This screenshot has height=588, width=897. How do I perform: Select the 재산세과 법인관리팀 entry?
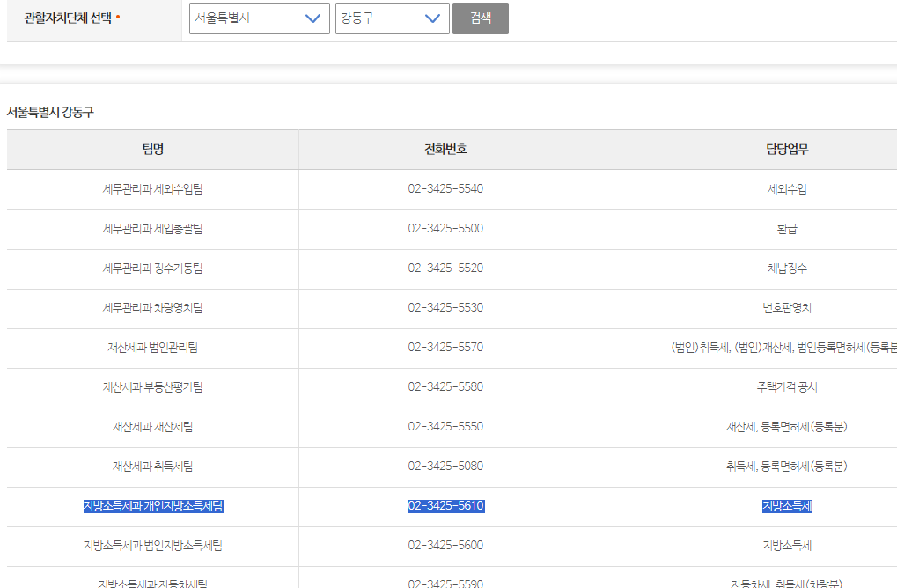tap(151, 348)
